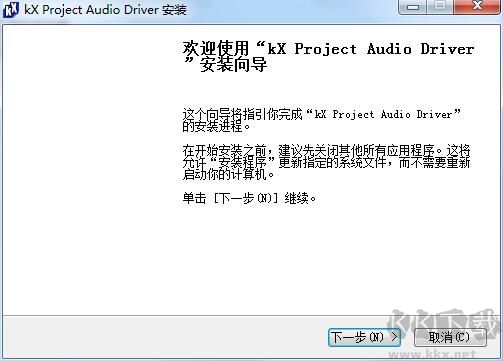Click the window title text kX Project Audio Driver 安装
The image size is (503, 361).
tap(105, 10)
